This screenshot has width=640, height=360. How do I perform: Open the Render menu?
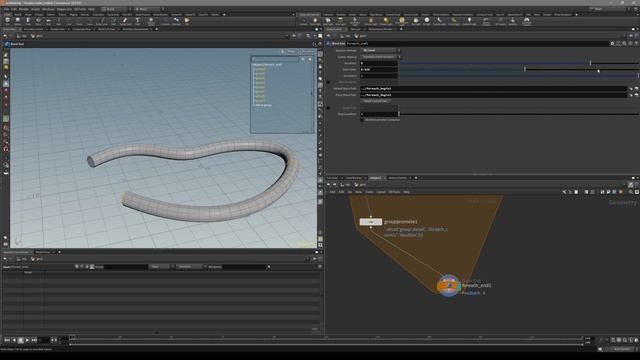click(24, 9)
